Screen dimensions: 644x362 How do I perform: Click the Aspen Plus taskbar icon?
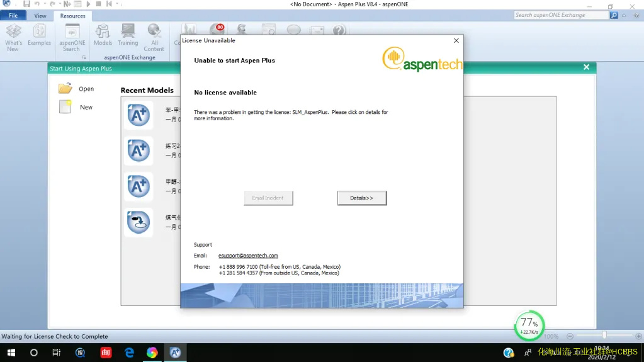(x=175, y=353)
